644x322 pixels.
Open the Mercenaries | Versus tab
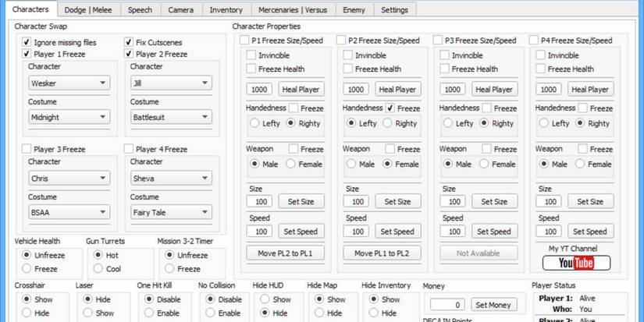[x=292, y=10]
